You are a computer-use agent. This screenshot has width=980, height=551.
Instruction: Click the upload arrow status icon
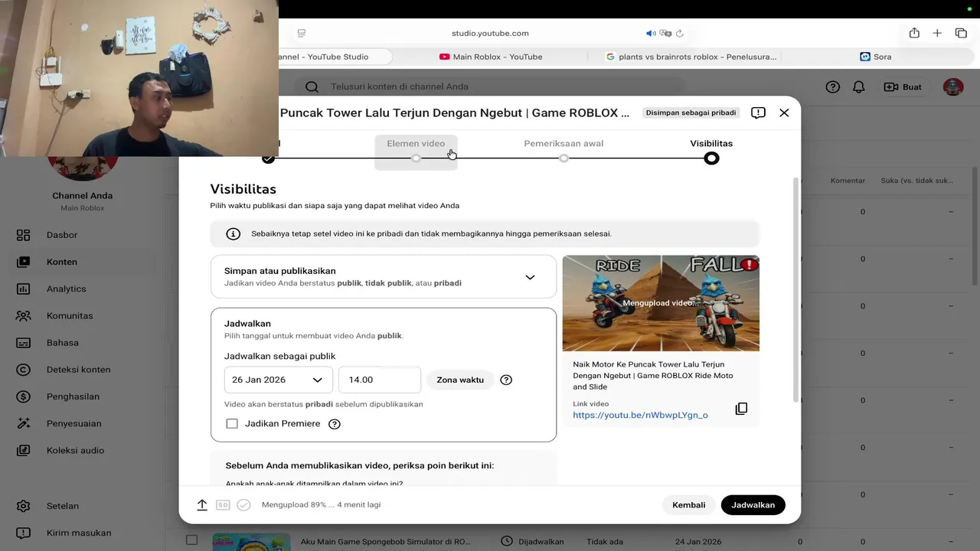202,505
